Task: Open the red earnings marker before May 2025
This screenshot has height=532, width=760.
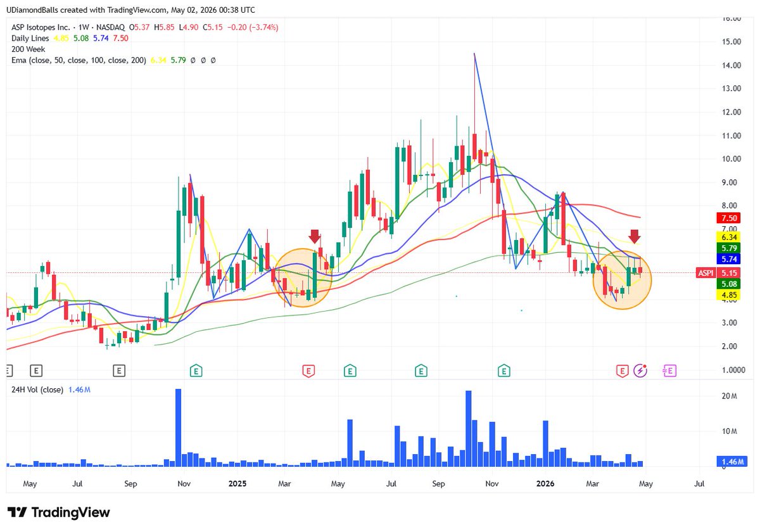Action: [x=308, y=370]
